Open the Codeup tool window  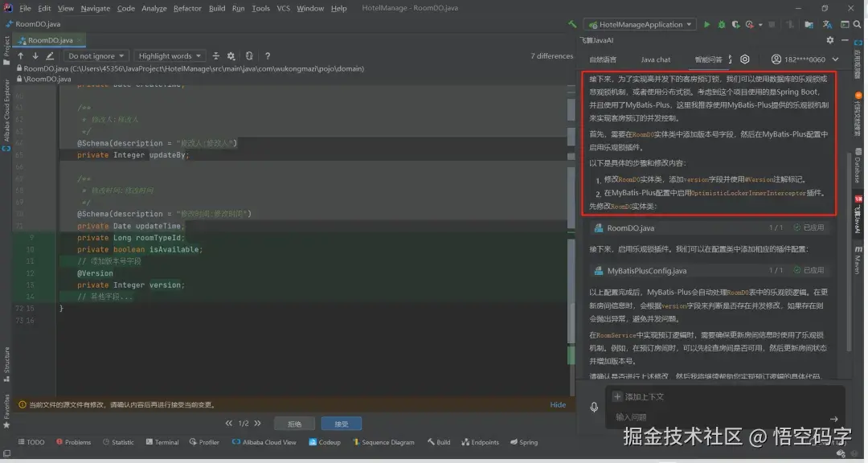click(x=325, y=442)
